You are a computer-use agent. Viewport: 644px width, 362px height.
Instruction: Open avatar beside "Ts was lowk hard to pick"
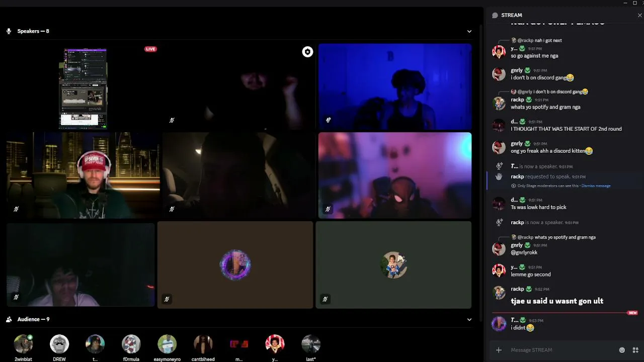click(499, 203)
